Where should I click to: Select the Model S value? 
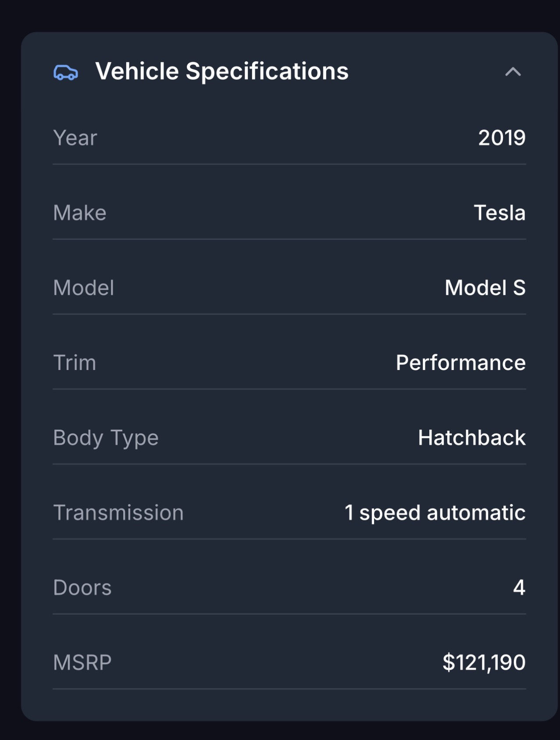(485, 288)
